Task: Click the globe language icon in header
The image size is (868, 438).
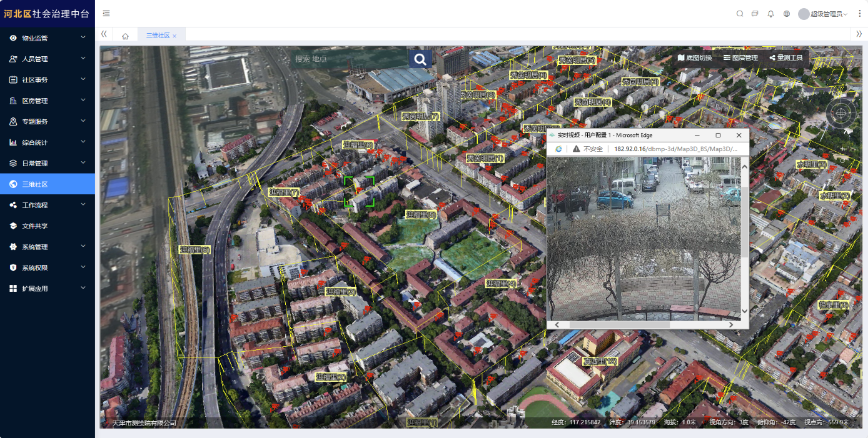Action: pyautogui.click(x=787, y=14)
